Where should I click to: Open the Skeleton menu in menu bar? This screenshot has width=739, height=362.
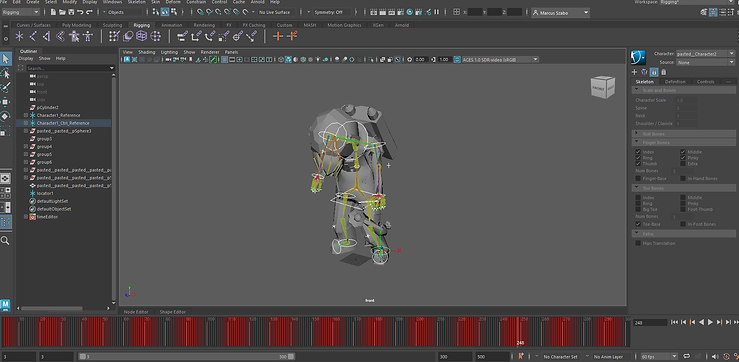(x=137, y=2)
